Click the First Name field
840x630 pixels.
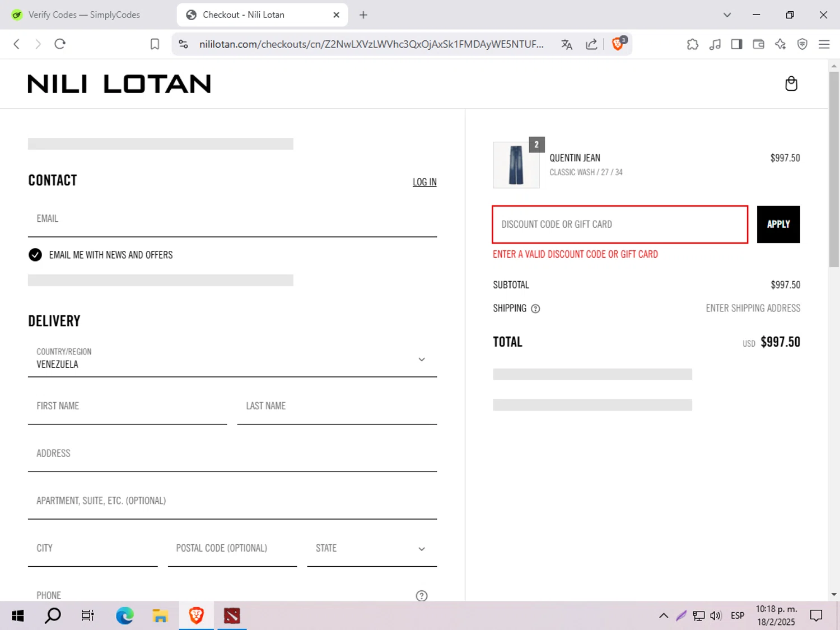coord(128,407)
